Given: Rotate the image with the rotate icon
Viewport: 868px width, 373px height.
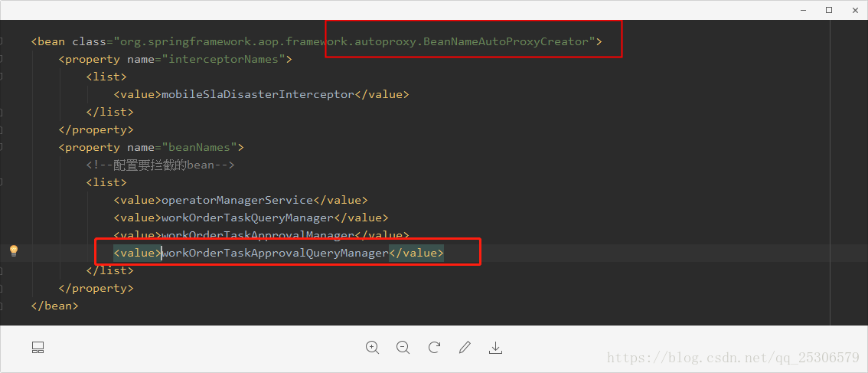Looking at the screenshot, I should [x=434, y=348].
